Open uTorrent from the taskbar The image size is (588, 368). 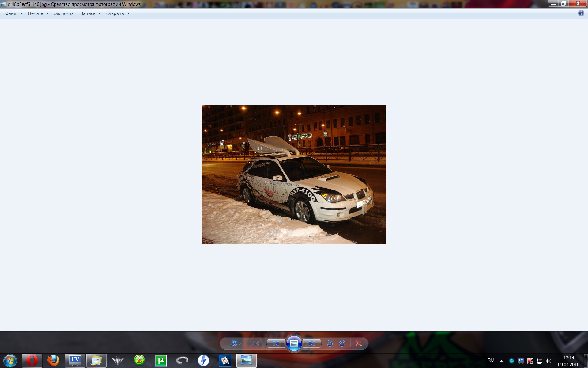(x=160, y=360)
